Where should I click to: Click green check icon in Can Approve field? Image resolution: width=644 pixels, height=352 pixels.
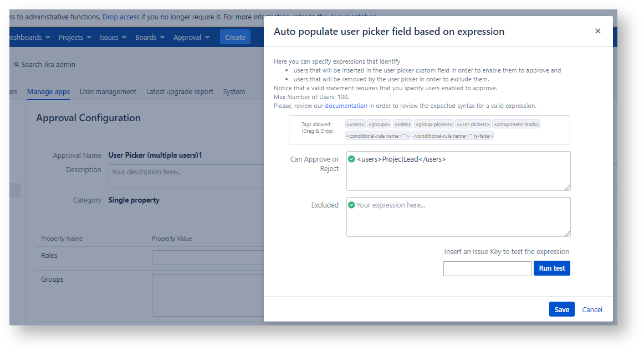[x=351, y=159]
